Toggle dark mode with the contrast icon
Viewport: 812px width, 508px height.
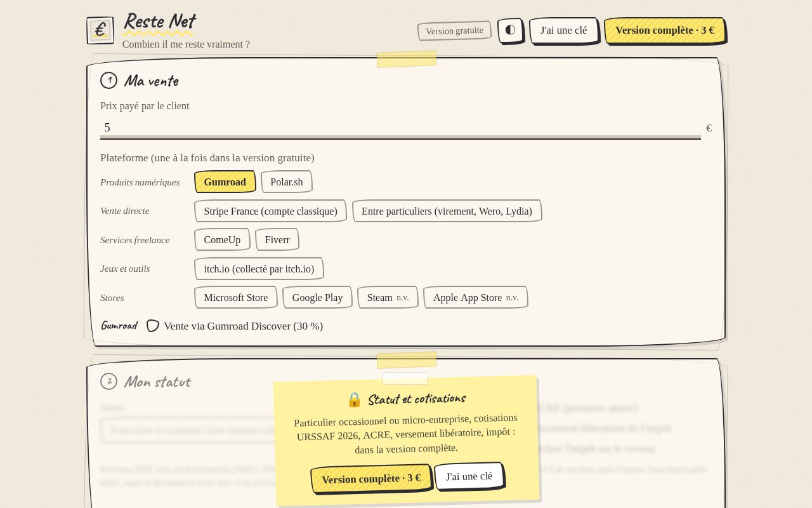click(510, 30)
